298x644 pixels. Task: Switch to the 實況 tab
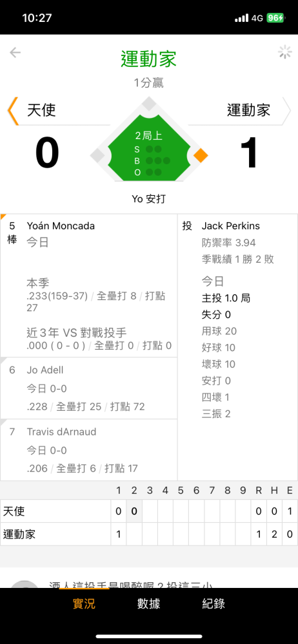tap(84, 603)
